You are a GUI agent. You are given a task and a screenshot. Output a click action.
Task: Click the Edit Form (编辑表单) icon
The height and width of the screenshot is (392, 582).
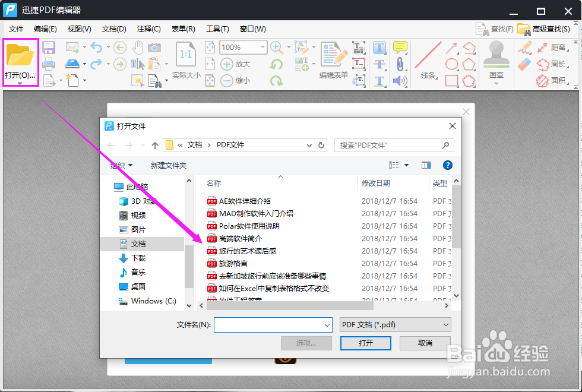point(334,54)
